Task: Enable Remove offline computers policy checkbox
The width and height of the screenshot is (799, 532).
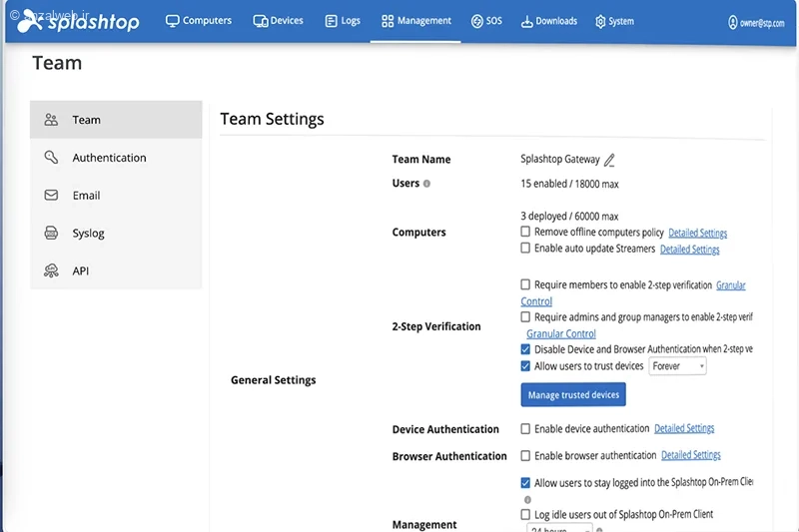Action: pyautogui.click(x=525, y=232)
